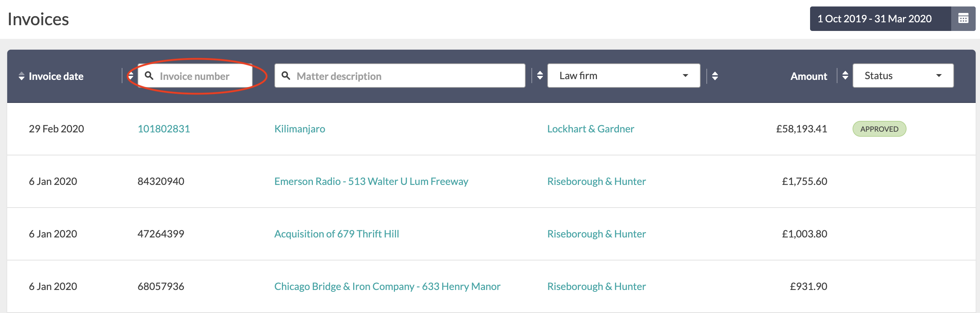Open Acquisition of 679 Thrift Hill
Image resolution: width=980 pixels, height=313 pixels.
[336, 234]
